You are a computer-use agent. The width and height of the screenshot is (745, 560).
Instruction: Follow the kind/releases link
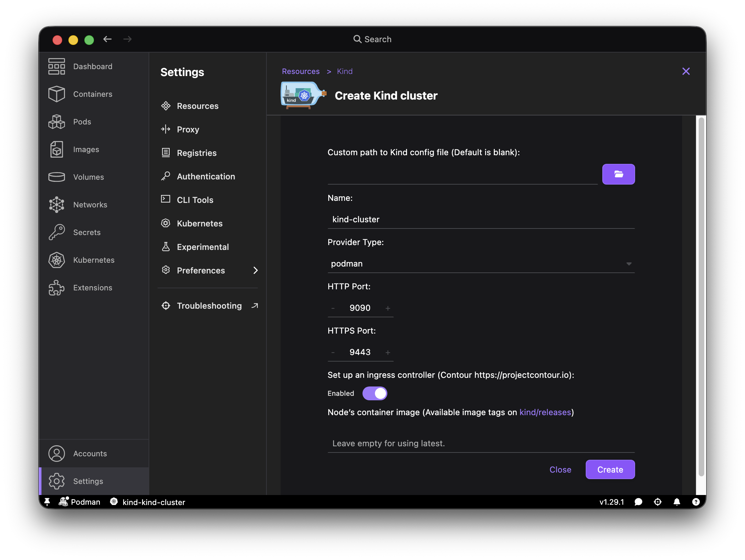pos(545,412)
